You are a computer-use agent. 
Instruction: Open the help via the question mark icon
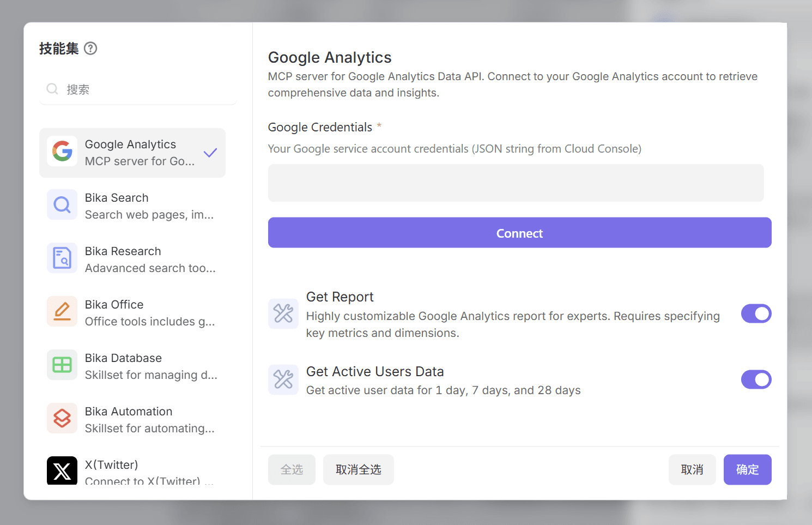[90, 48]
